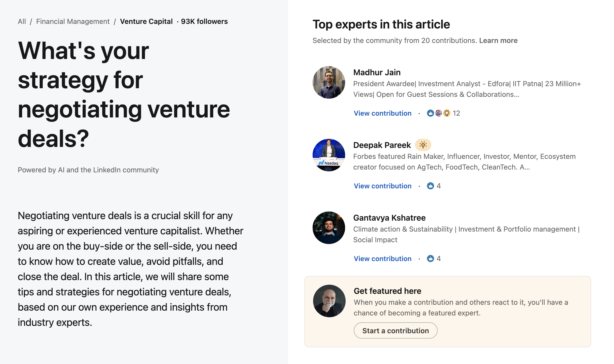View Madhur Jain's contribution

[382, 113]
